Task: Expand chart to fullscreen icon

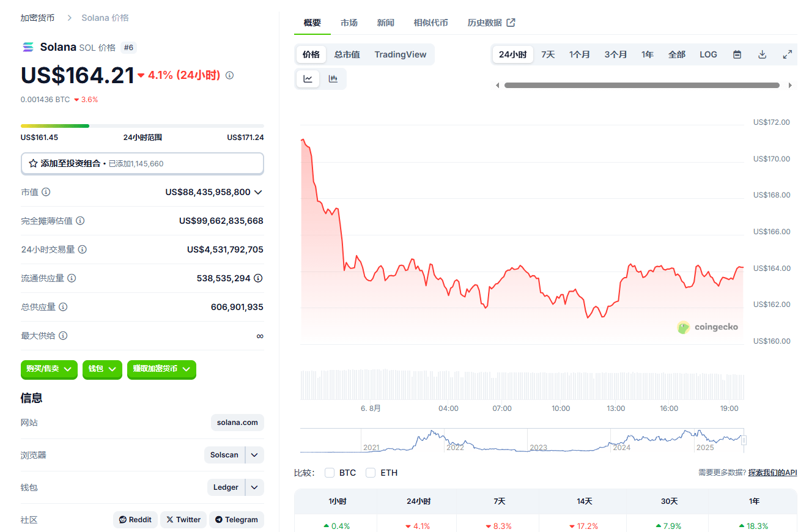Action: (788, 54)
